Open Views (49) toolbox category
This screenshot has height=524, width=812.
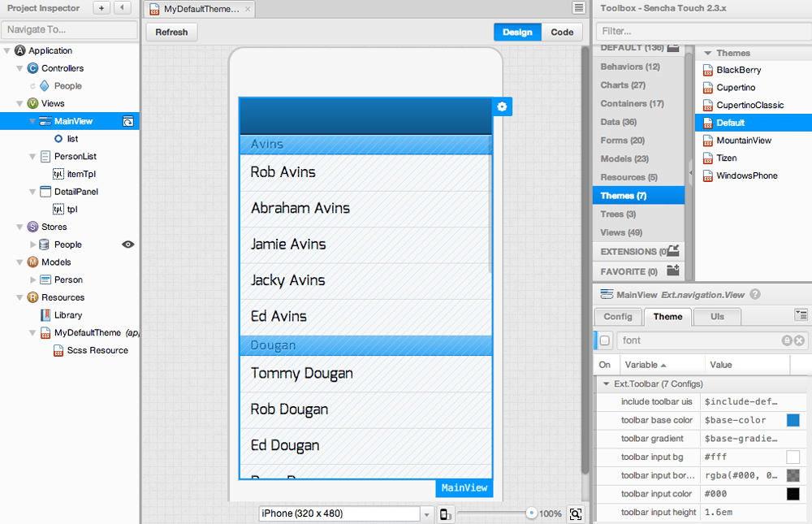click(x=638, y=232)
